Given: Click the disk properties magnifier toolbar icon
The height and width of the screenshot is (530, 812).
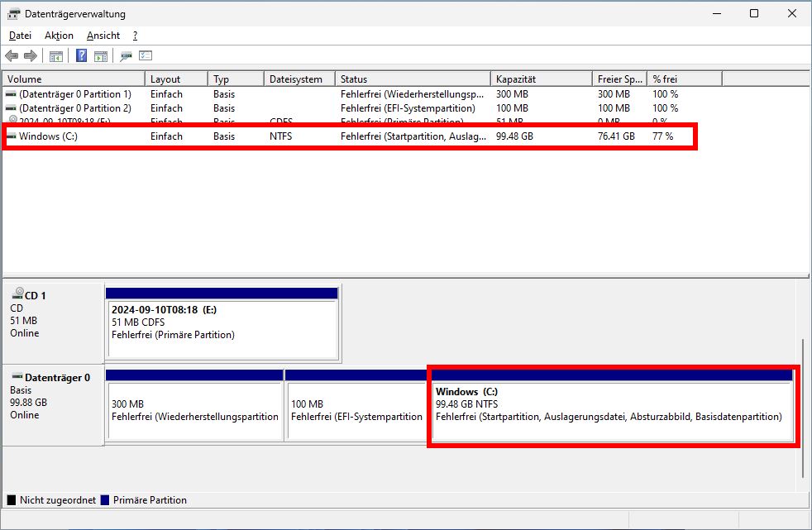Looking at the screenshot, I should click(126, 55).
